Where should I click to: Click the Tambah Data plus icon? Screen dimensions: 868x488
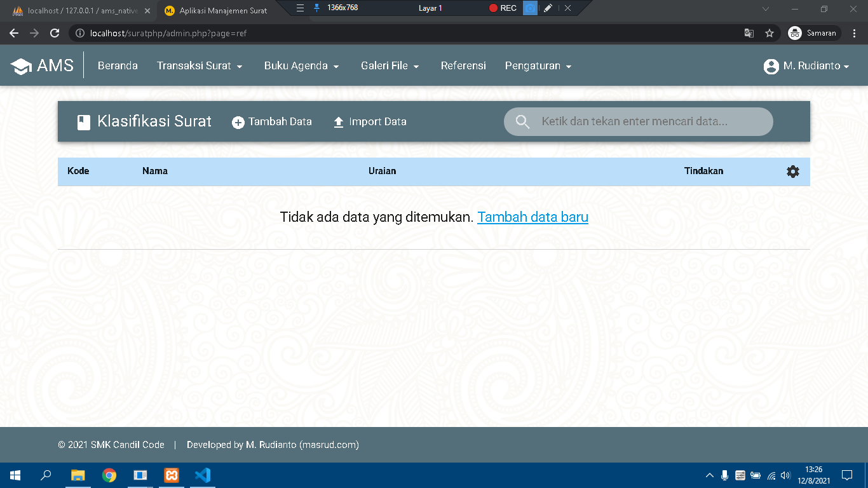click(x=238, y=123)
